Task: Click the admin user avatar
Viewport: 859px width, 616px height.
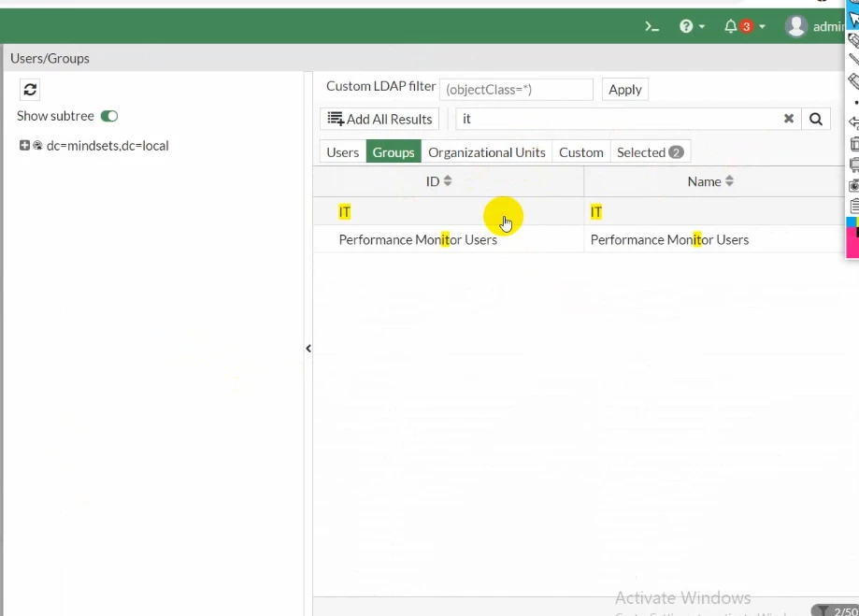Action: pyautogui.click(x=796, y=26)
